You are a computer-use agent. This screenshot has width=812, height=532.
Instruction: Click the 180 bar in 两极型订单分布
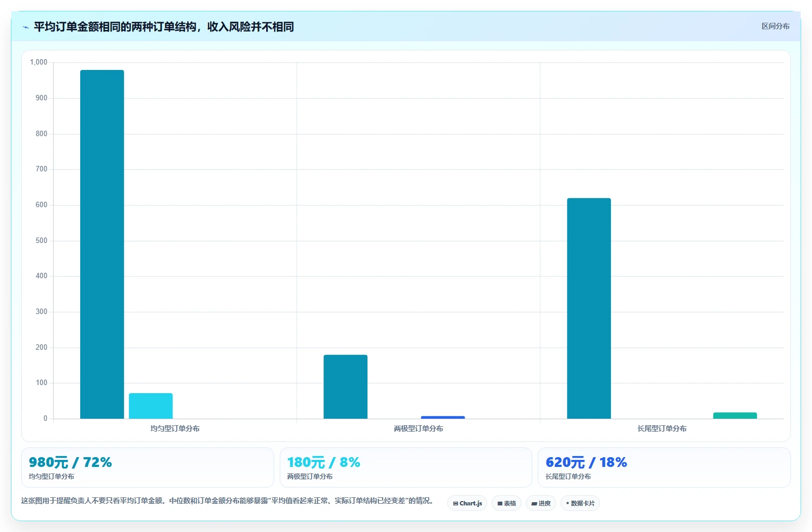coord(345,387)
